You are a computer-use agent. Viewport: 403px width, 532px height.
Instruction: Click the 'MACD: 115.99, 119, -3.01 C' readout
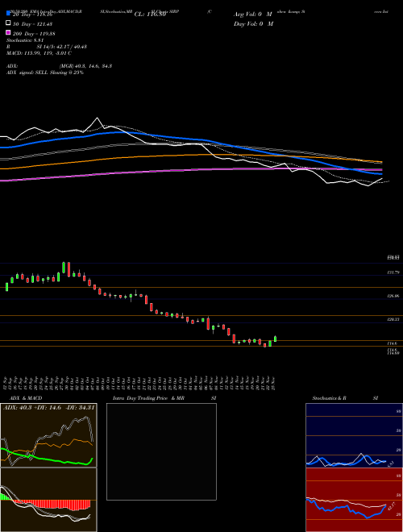pos(39,53)
